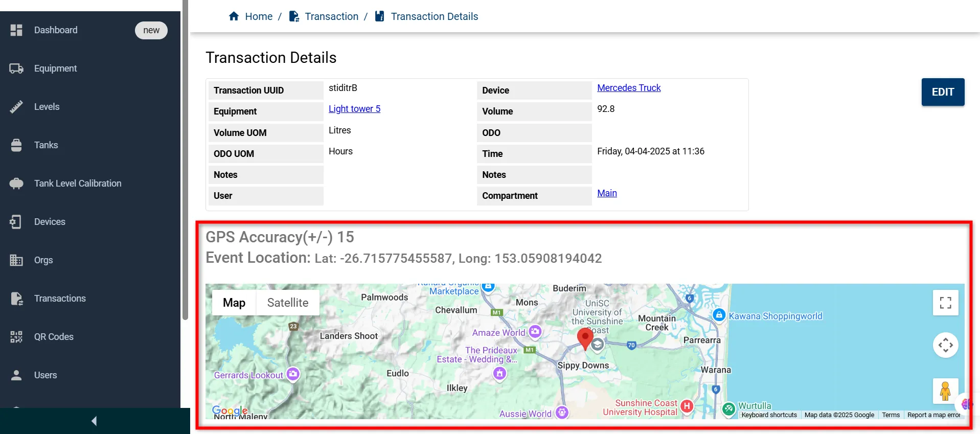Image resolution: width=980 pixels, height=434 pixels.
Task: Open the Main compartment link
Action: pos(607,193)
